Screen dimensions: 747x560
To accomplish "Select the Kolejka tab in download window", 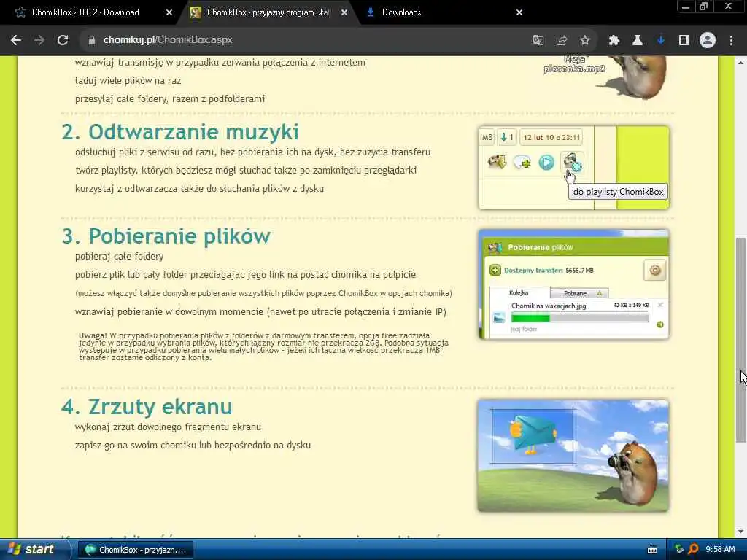I will [x=519, y=293].
